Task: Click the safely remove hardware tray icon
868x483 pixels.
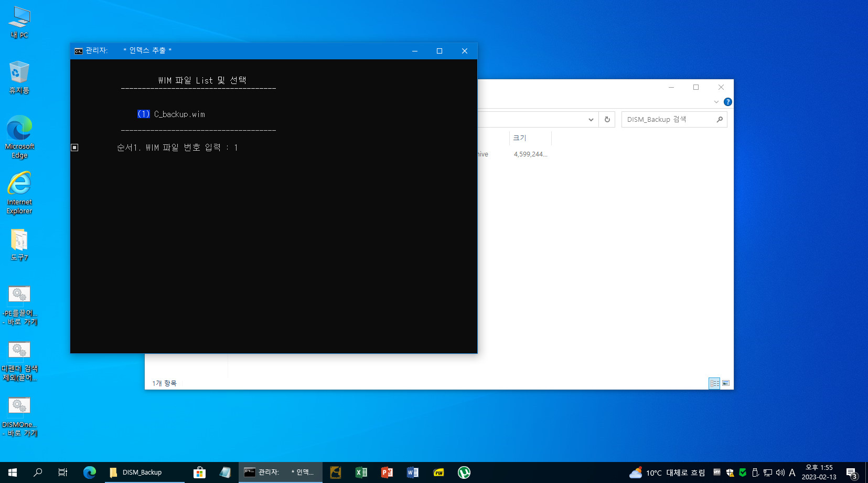Action: 755,472
